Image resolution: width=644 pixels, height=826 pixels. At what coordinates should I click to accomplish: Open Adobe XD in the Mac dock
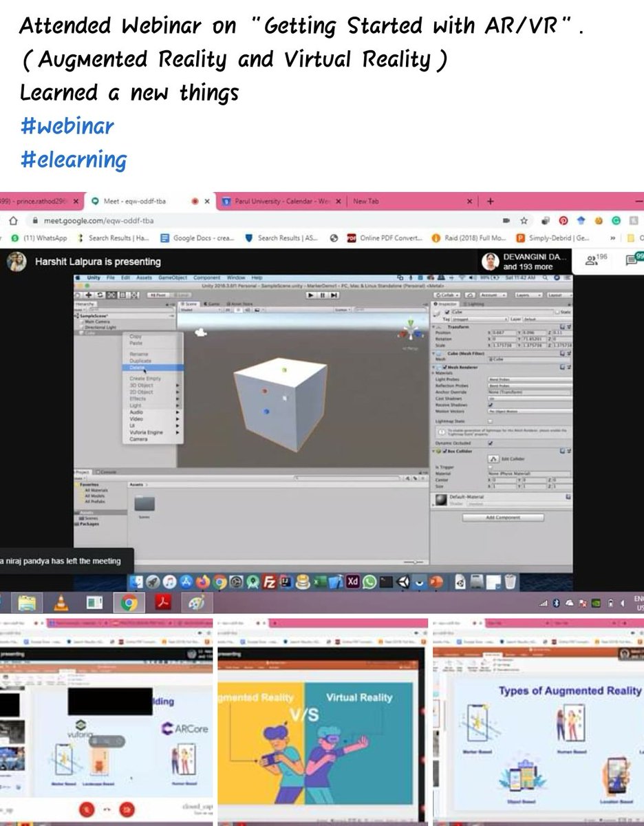pyautogui.click(x=354, y=582)
